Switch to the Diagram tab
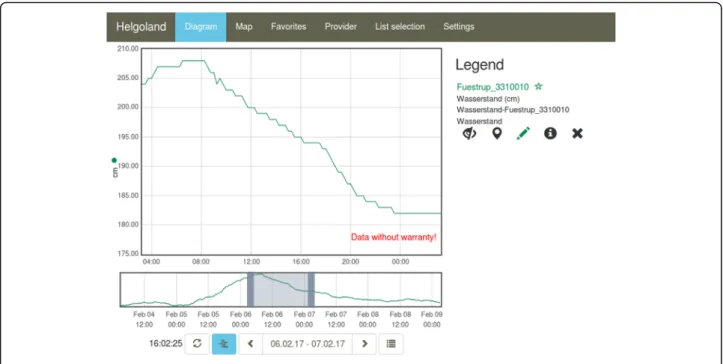This screenshot has width=723, height=364. [201, 27]
